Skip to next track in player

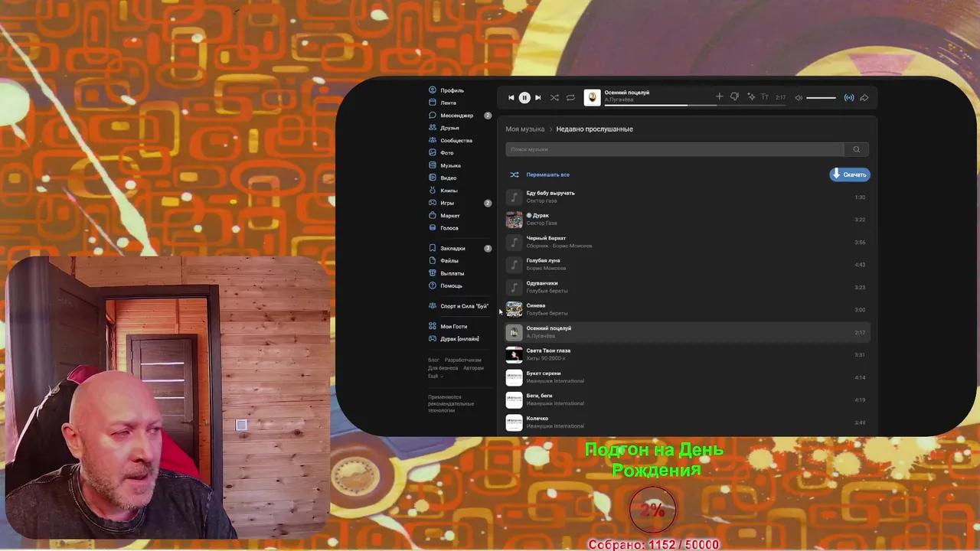tap(537, 98)
